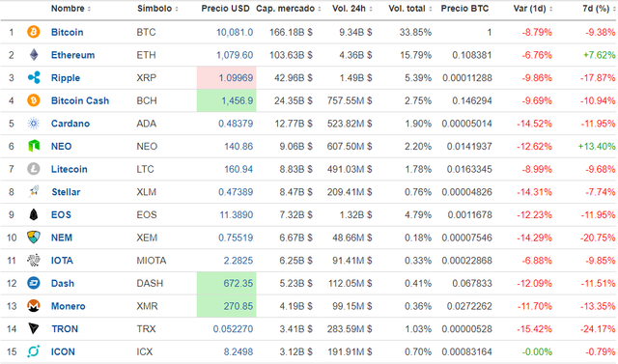618x364 pixels.
Task: Sort by 7d (%) header
Action: 599,9
